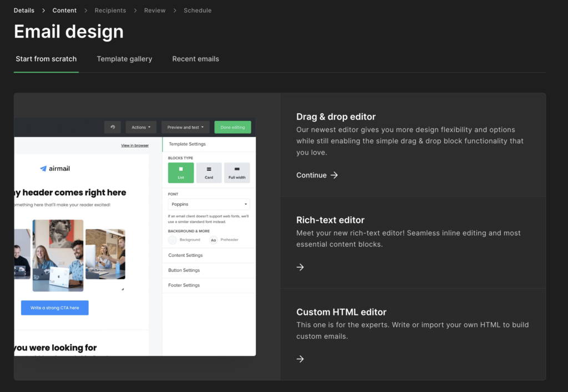Open the Preview and test dropdown
This screenshot has width=568, height=392.
[185, 127]
